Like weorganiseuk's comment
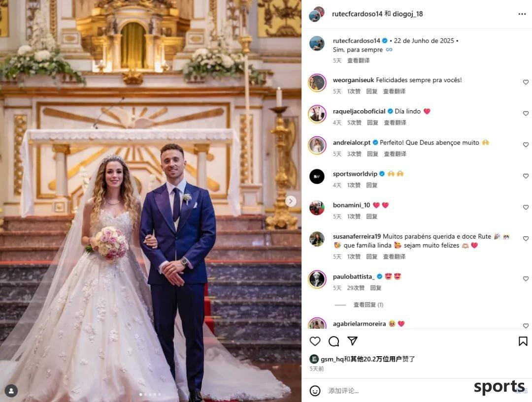Image resolution: width=532 pixels, height=402 pixels. coord(526,82)
